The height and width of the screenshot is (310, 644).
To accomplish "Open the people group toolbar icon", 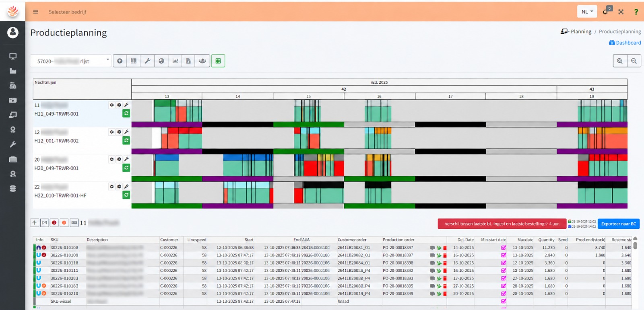I will (x=202, y=61).
